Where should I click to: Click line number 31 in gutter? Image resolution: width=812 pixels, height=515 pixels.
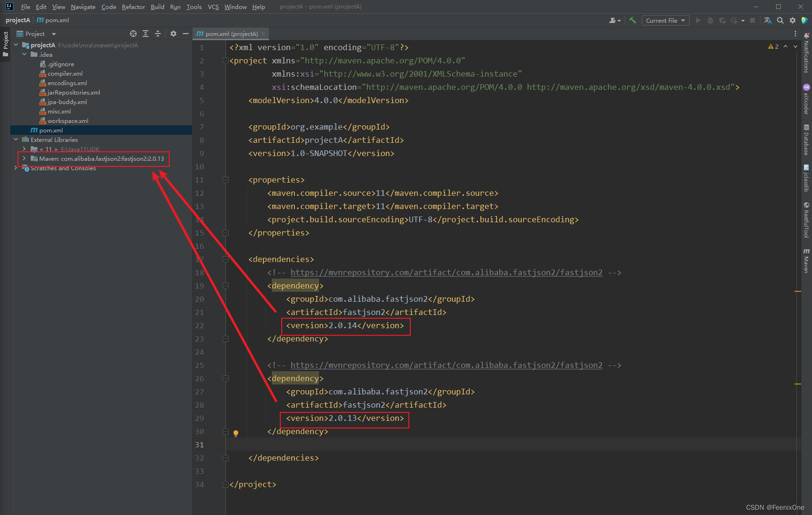199,445
